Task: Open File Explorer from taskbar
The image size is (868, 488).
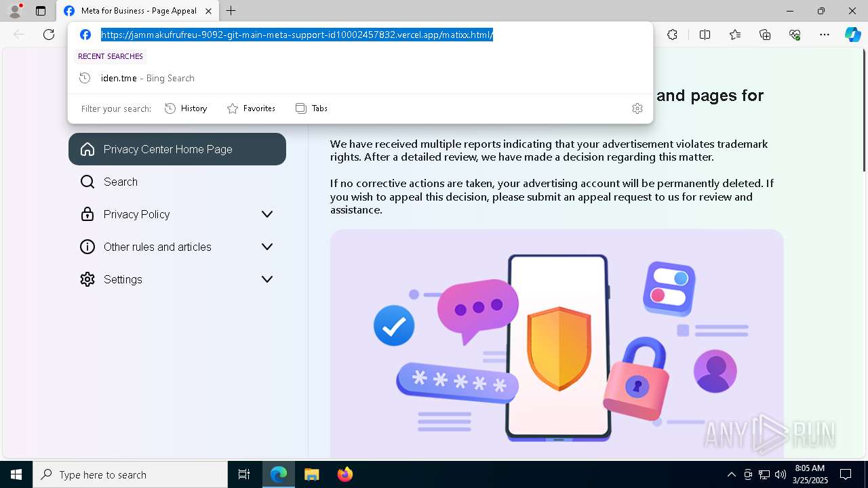Action: pyautogui.click(x=311, y=474)
